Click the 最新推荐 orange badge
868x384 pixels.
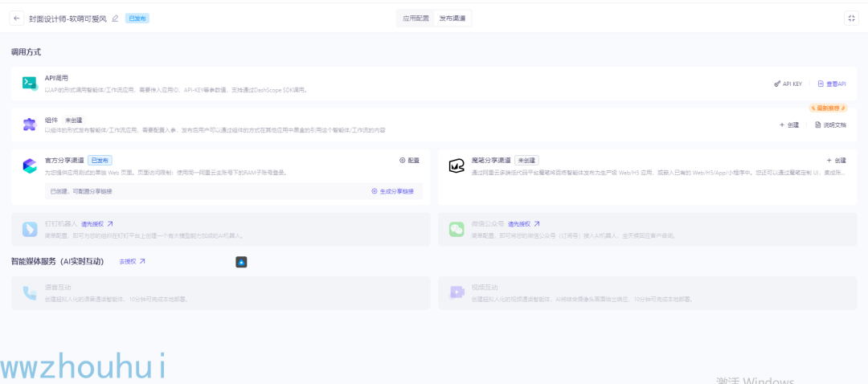(x=828, y=108)
